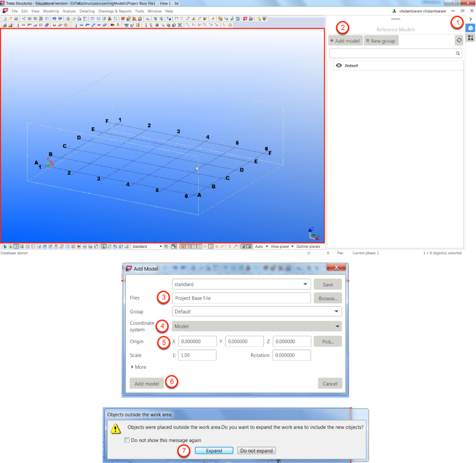
Task: Open the standard selection filter dropdown
Action: coord(161,246)
